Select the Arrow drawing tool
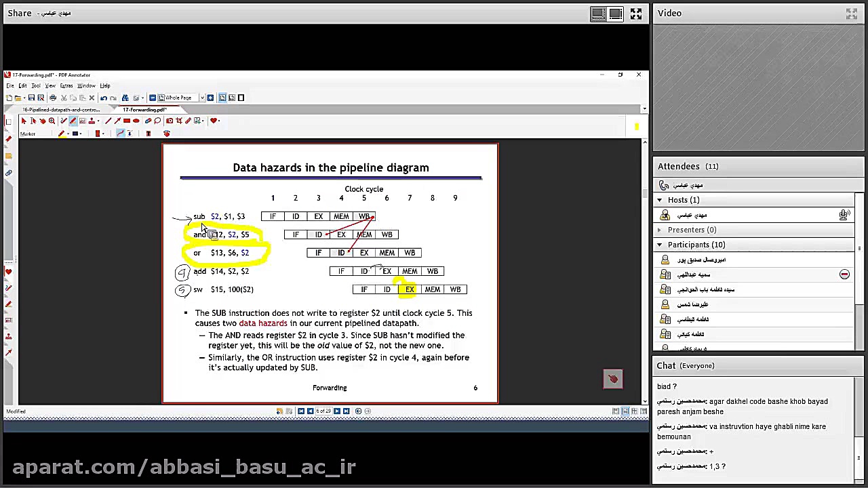The width and height of the screenshot is (868, 488). (x=117, y=121)
